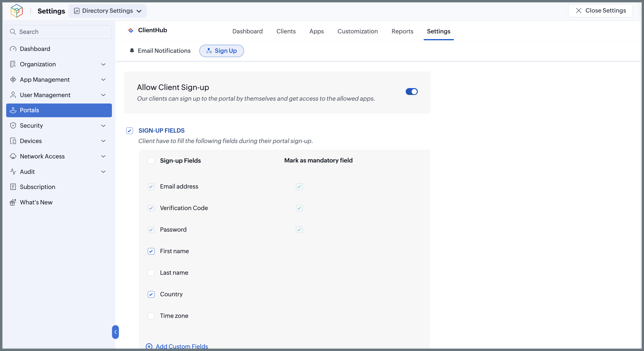The width and height of the screenshot is (644, 351).
Task: Click the Email address mandatory checkbox
Action: point(299,186)
